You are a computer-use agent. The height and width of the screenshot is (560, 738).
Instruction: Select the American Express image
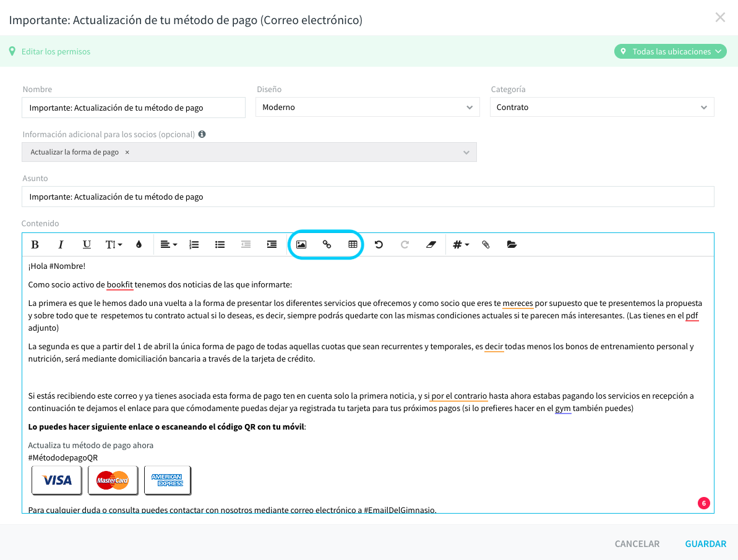(168, 480)
